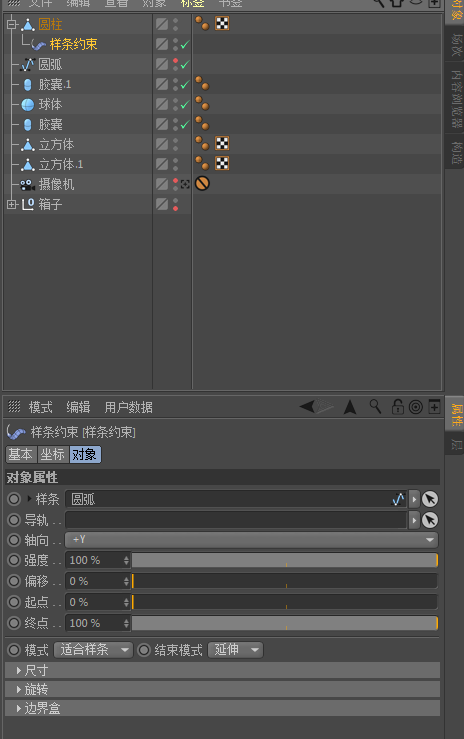This screenshot has height=739, width=464.
Task: Expand the 箱子 tree node
Action: coord(12,205)
